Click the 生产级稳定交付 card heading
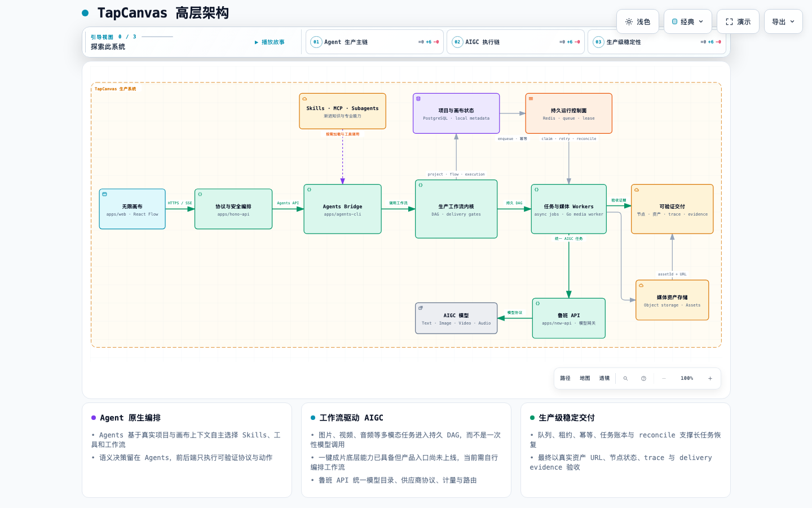 pos(567,418)
